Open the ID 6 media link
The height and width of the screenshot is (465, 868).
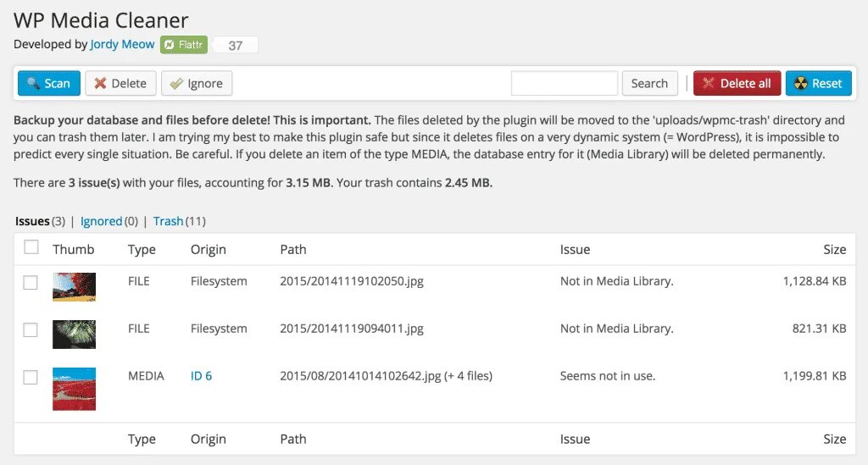[201, 375]
